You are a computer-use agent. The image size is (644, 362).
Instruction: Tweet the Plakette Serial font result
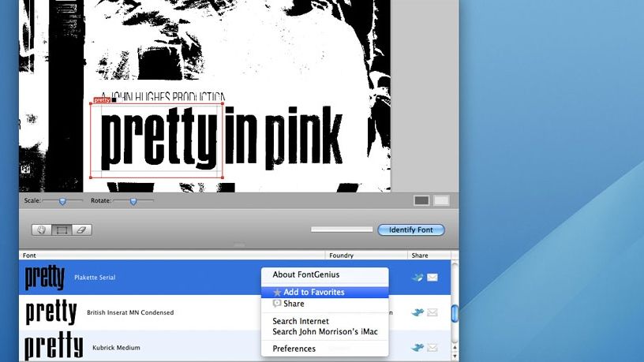point(417,278)
